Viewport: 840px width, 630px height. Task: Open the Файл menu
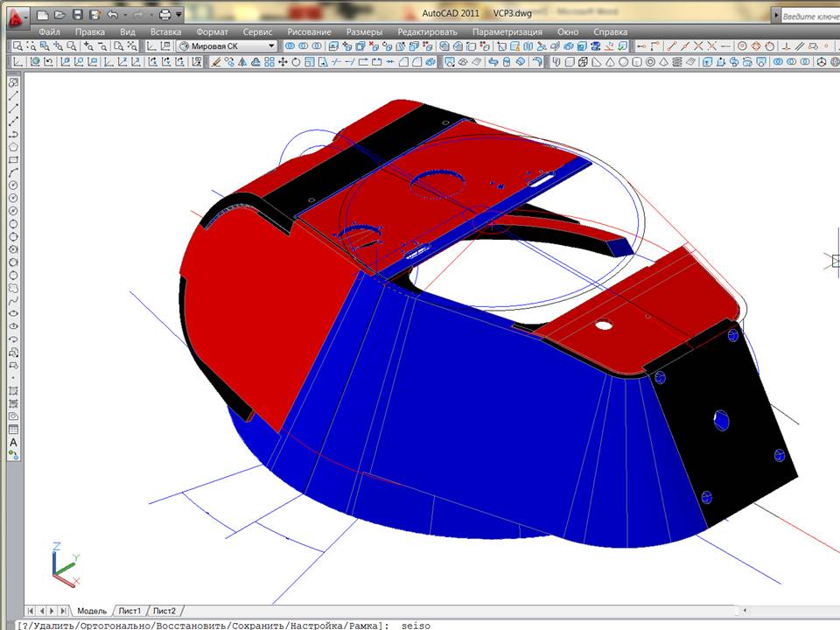[49, 31]
